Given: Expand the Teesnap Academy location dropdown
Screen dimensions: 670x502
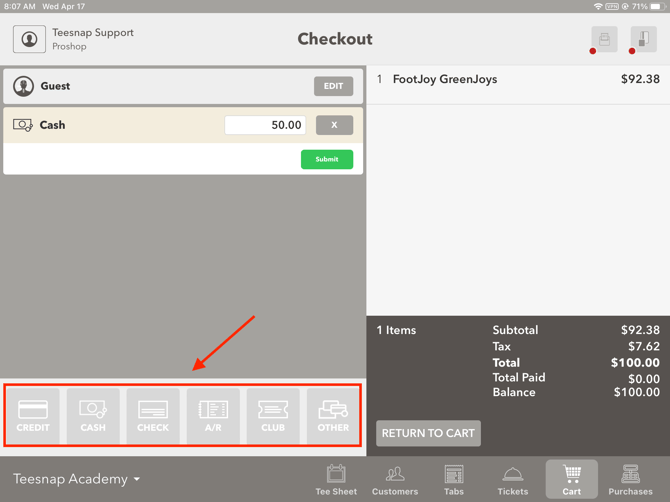Looking at the screenshot, I should [76, 479].
